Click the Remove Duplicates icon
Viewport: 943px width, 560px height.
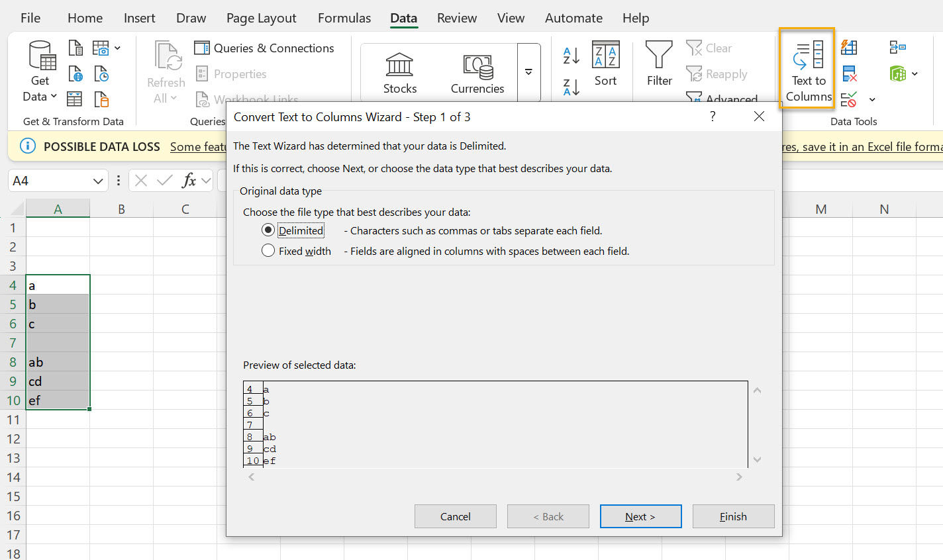click(x=849, y=73)
